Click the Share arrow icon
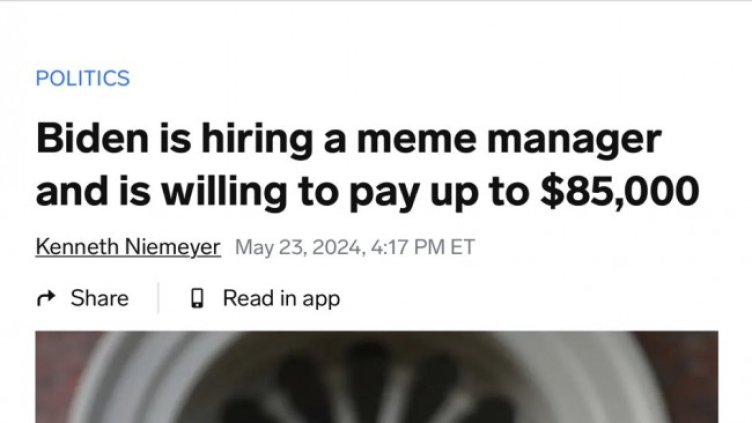752x423 pixels. tap(46, 298)
